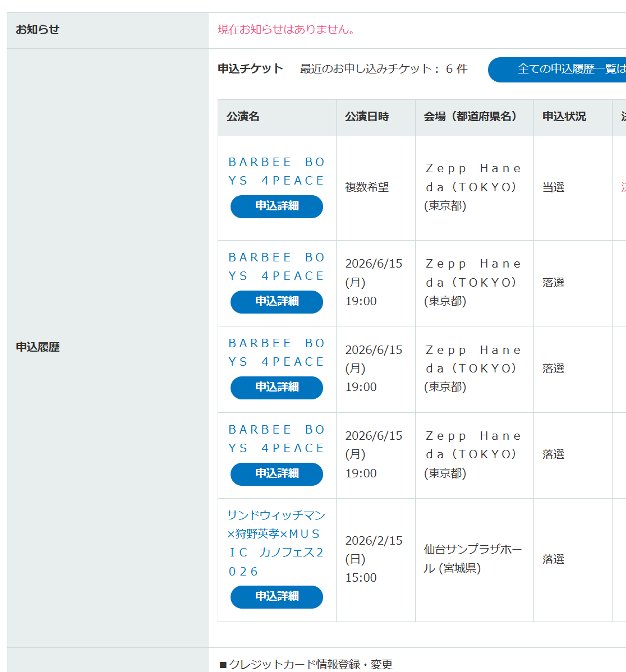626x672 pixels.
Task: Click 申込詳細 in the first 落選 BARBEE BOYS row
Action: pyautogui.click(x=277, y=302)
